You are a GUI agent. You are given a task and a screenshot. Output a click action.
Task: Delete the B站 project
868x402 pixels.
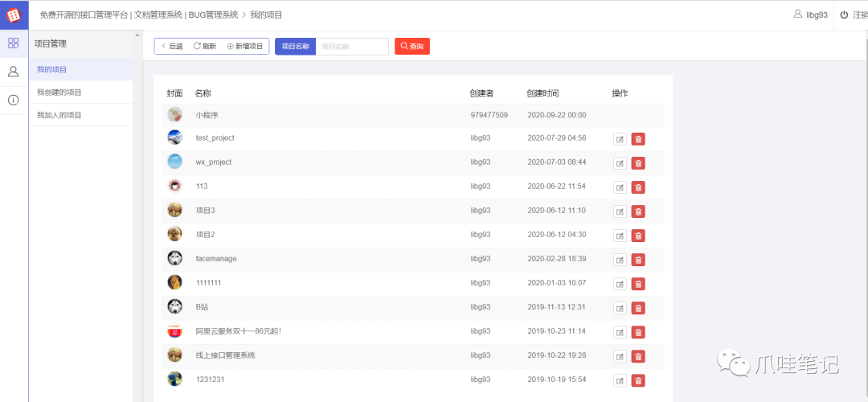tap(638, 308)
